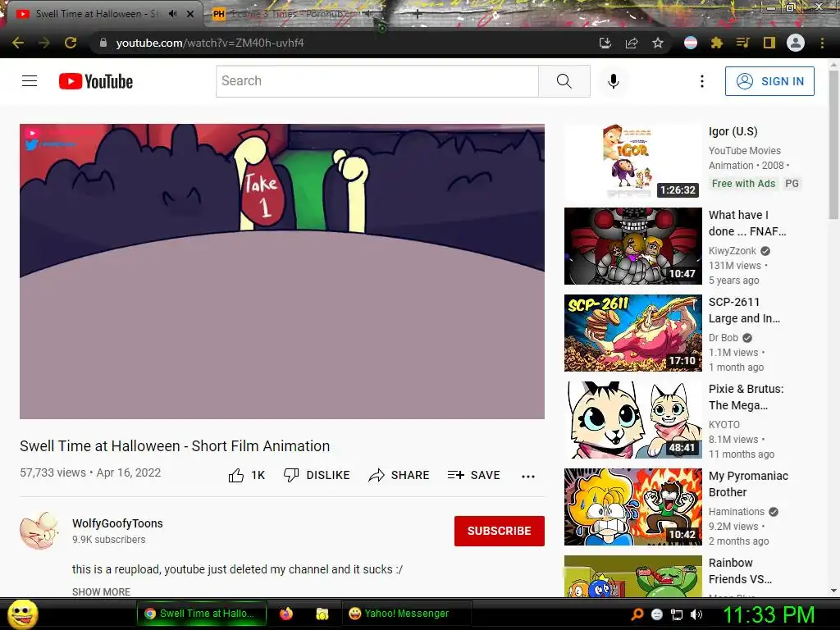This screenshot has width=840, height=630.
Task: Open WolfyGoofyToons channel avatar
Action: pos(39,531)
